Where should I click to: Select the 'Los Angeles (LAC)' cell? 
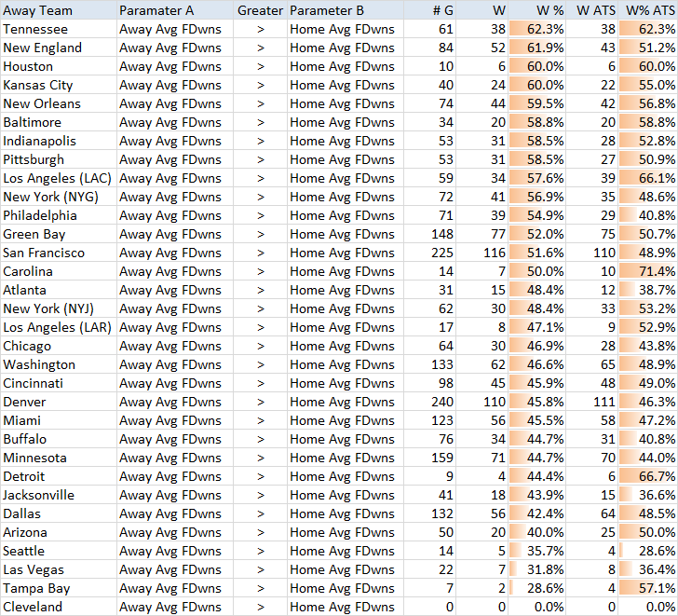coord(59,178)
